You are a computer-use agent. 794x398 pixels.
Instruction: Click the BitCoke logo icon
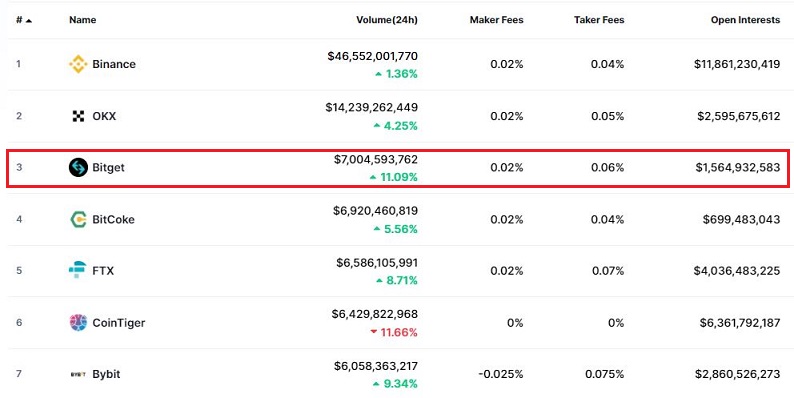click(78, 219)
